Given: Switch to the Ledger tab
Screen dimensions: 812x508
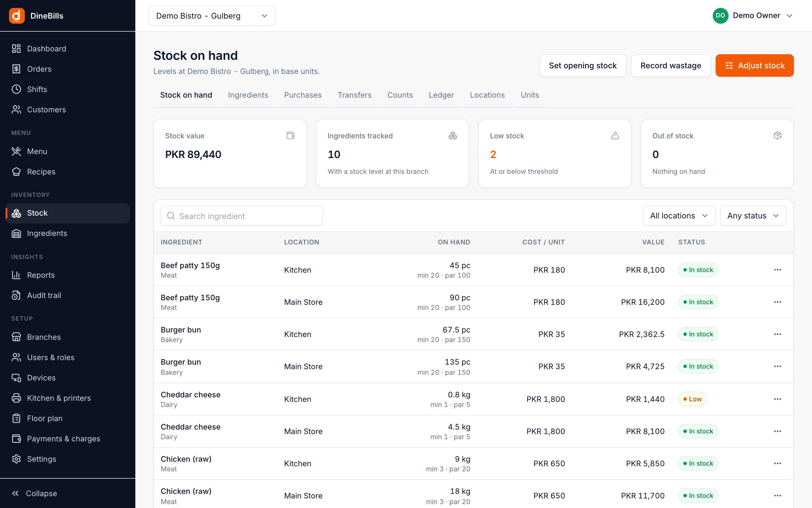Looking at the screenshot, I should coord(441,95).
